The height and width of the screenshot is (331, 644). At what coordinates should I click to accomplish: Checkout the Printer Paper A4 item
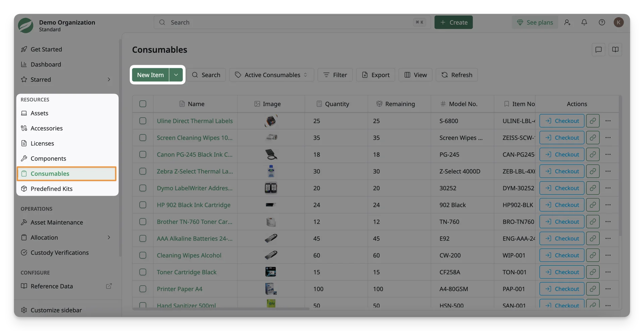click(x=562, y=289)
